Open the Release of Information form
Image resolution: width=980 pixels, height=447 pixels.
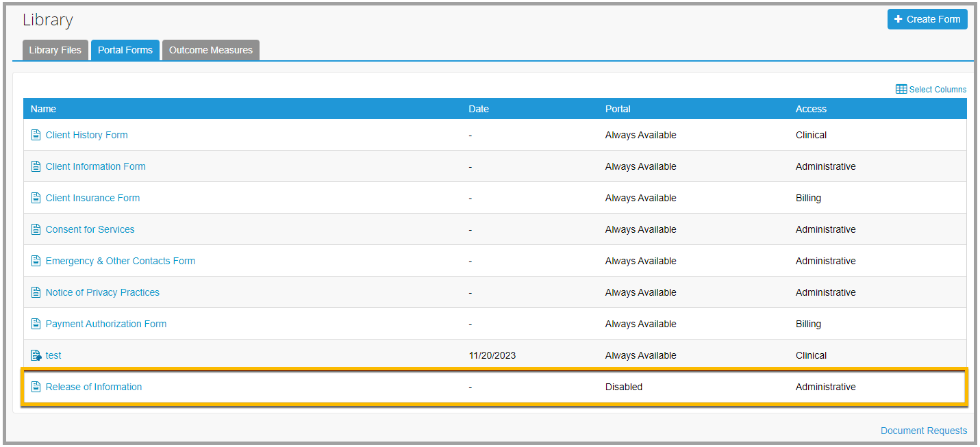click(94, 387)
